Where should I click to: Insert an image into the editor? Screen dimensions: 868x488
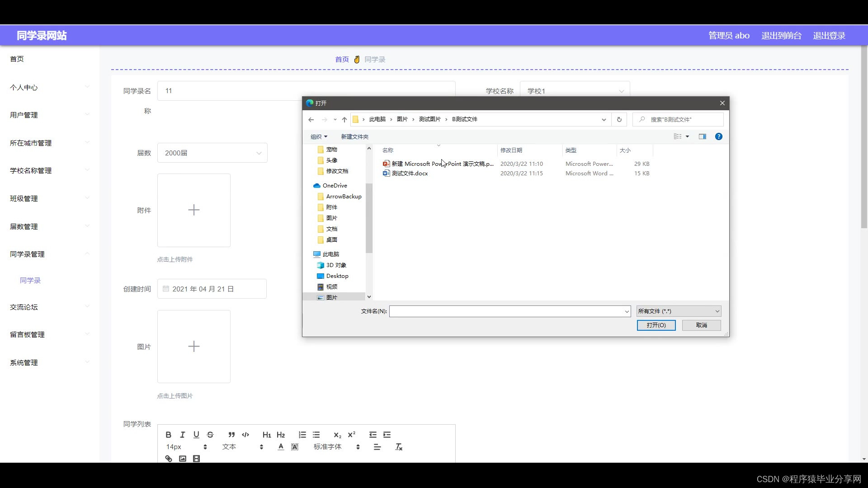[x=183, y=459]
